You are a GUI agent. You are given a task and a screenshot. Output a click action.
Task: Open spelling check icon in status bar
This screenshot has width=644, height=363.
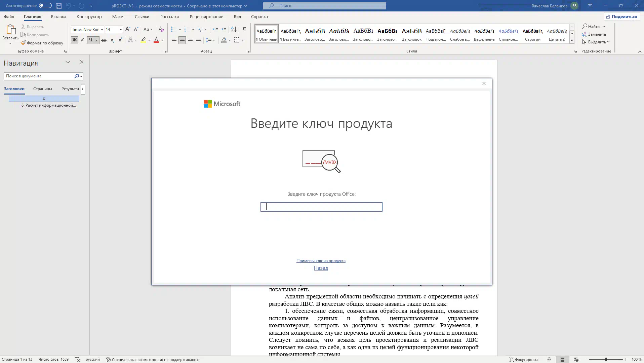click(x=77, y=359)
